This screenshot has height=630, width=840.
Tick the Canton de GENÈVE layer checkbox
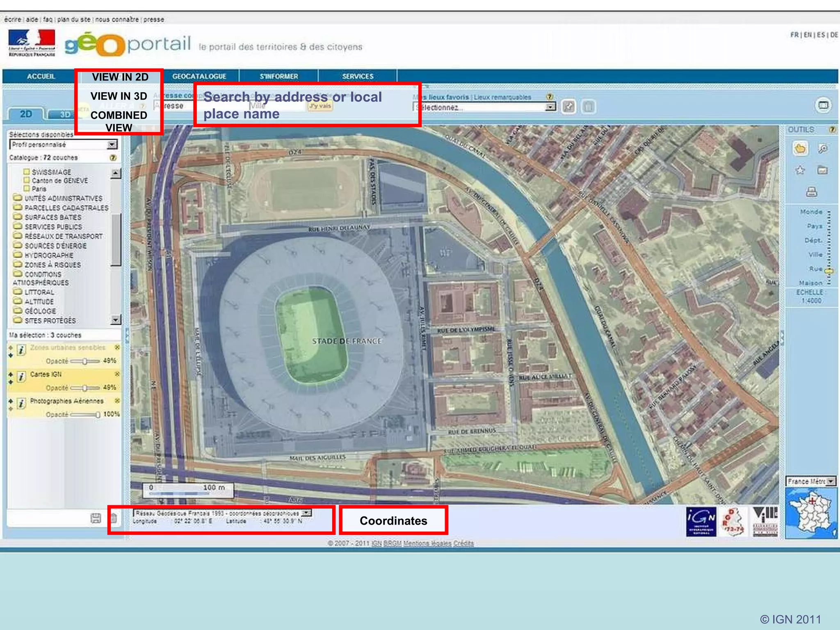click(x=27, y=180)
